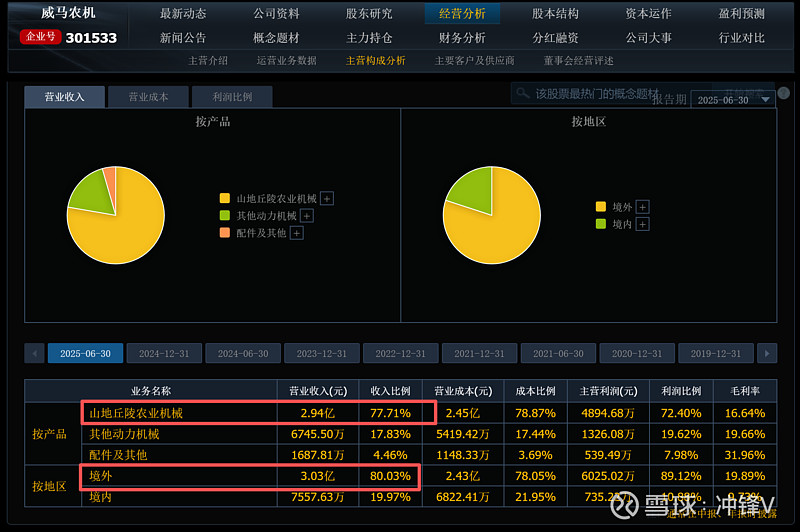Open the 新闻公告 menu
The image size is (800, 532).
pos(183,38)
